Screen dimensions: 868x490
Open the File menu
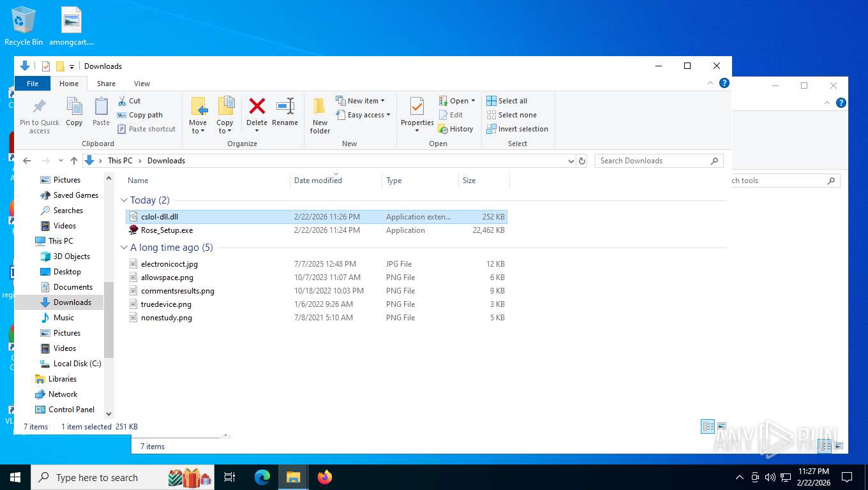(33, 84)
